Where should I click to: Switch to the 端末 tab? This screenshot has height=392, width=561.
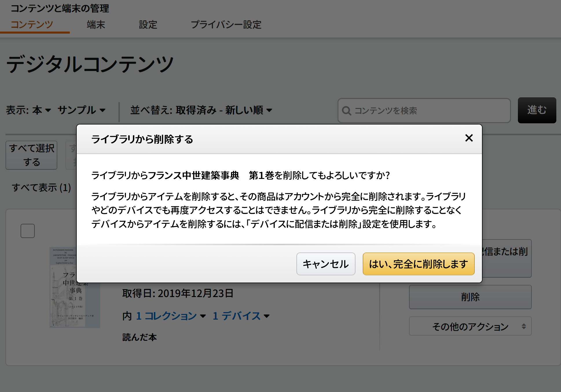pos(96,25)
